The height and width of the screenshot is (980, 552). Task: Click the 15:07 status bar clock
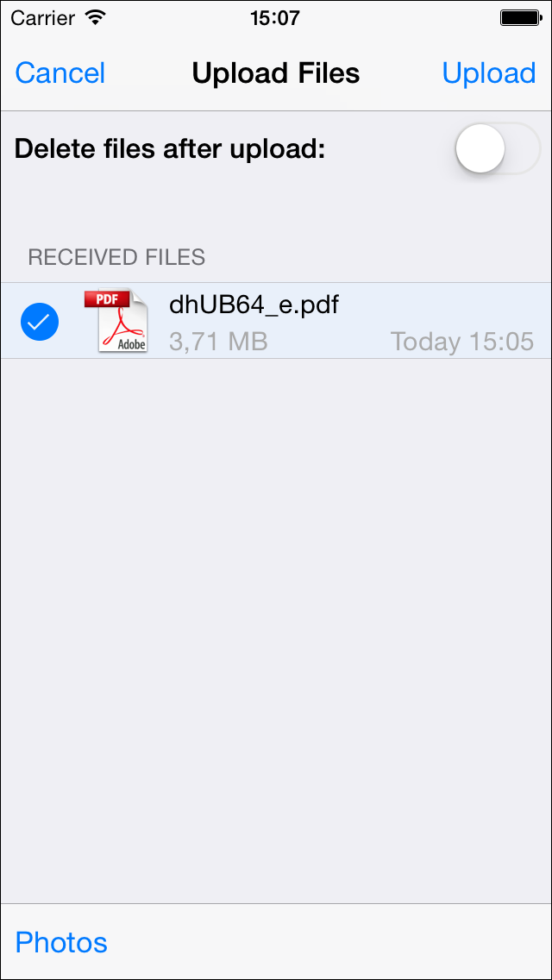click(275, 18)
